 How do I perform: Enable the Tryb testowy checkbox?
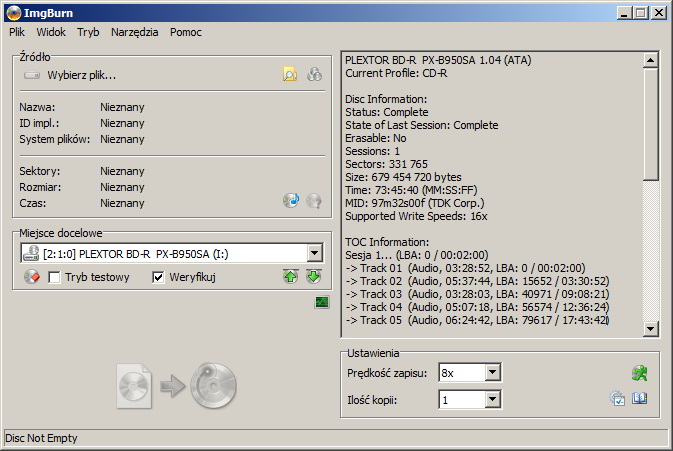[x=54, y=277]
